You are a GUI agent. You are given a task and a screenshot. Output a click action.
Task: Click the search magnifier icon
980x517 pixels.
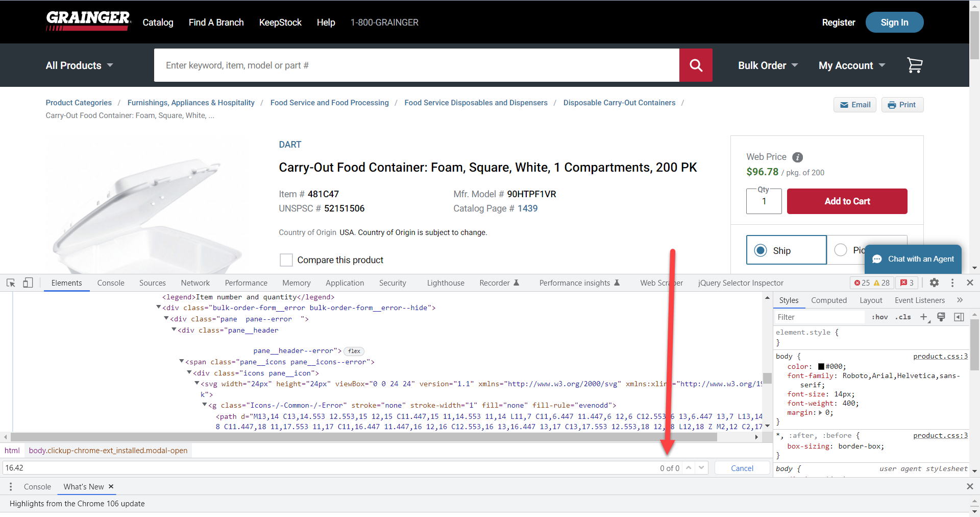pyautogui.click(x=696, y=65)
